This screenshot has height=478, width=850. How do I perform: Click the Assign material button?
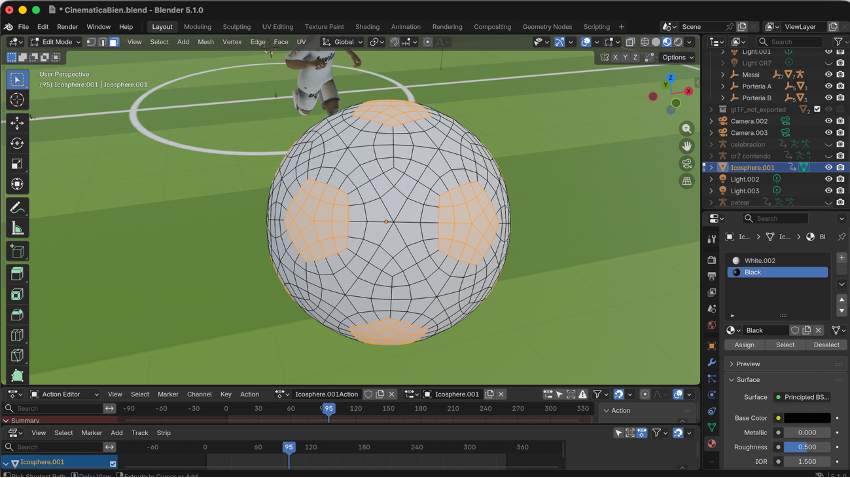744,345
